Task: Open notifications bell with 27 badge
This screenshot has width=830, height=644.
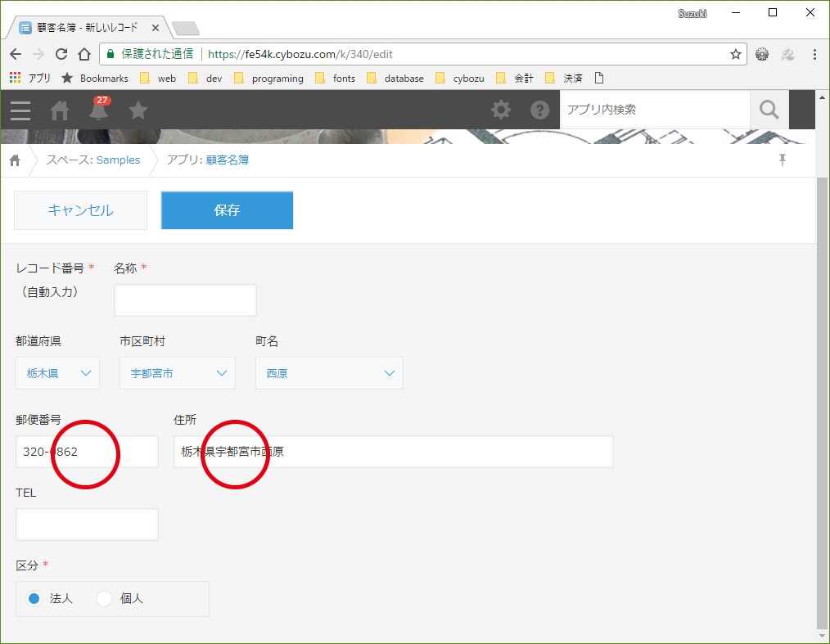Action: 99,110
